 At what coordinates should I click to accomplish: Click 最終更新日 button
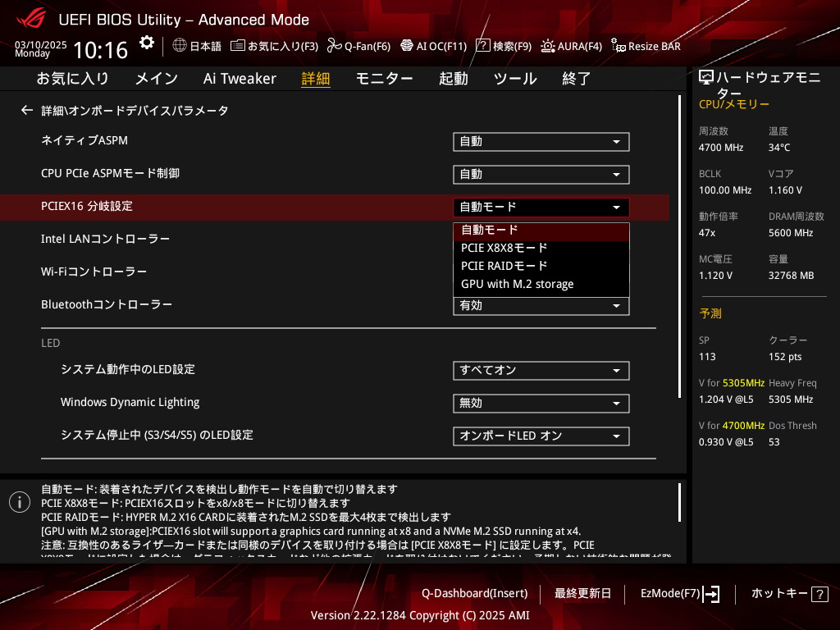582,594
